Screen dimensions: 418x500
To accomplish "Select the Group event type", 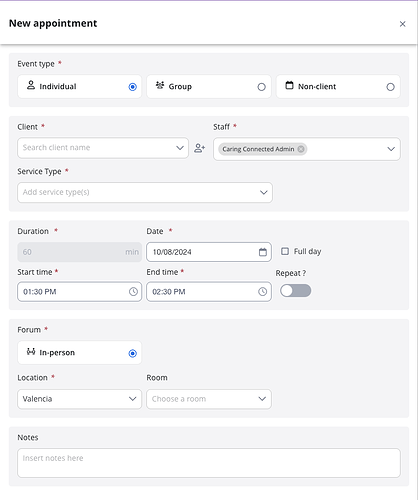I will pyautogui.click(x=209, y=87).
